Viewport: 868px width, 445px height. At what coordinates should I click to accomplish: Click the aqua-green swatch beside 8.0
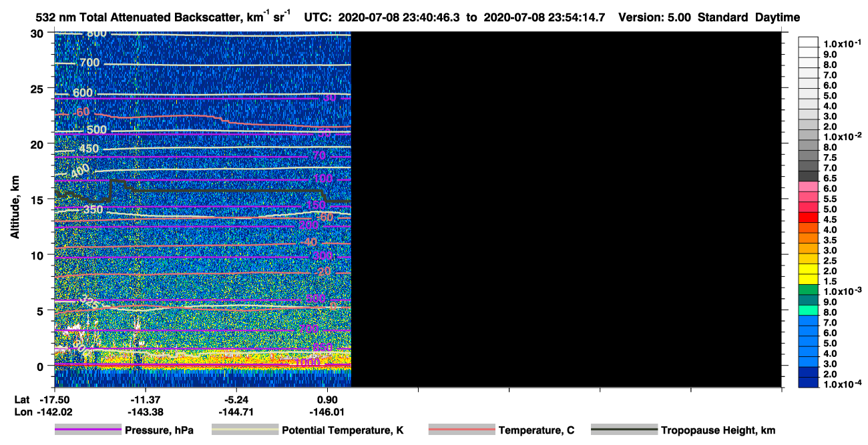coord(809,312)
